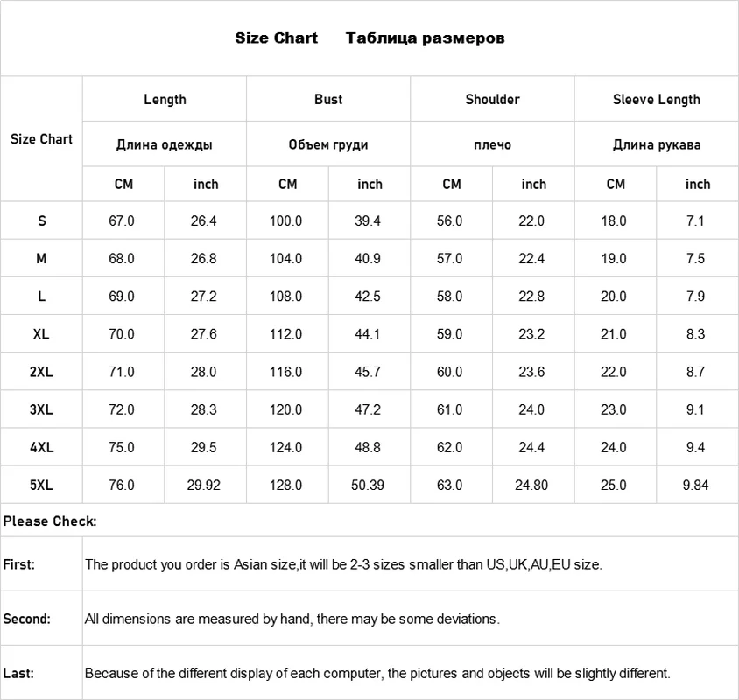Image resolution: width=739 pixels, height=700 pixels.
Task: Click the Last note about display differences
Action: 377,674
